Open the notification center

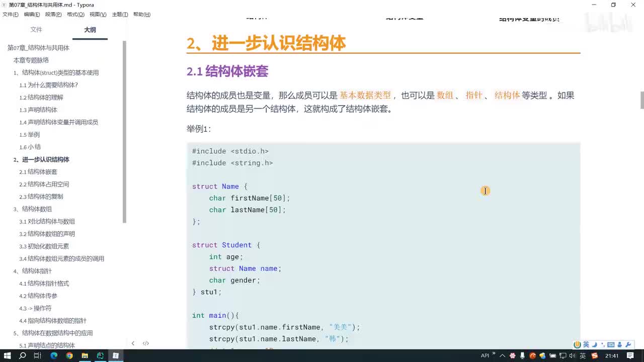tap(630, 356)
